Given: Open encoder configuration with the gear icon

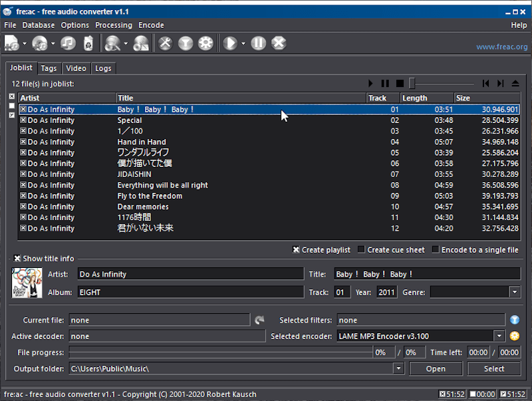Looking at the screenshot, I should click(206, 43).
